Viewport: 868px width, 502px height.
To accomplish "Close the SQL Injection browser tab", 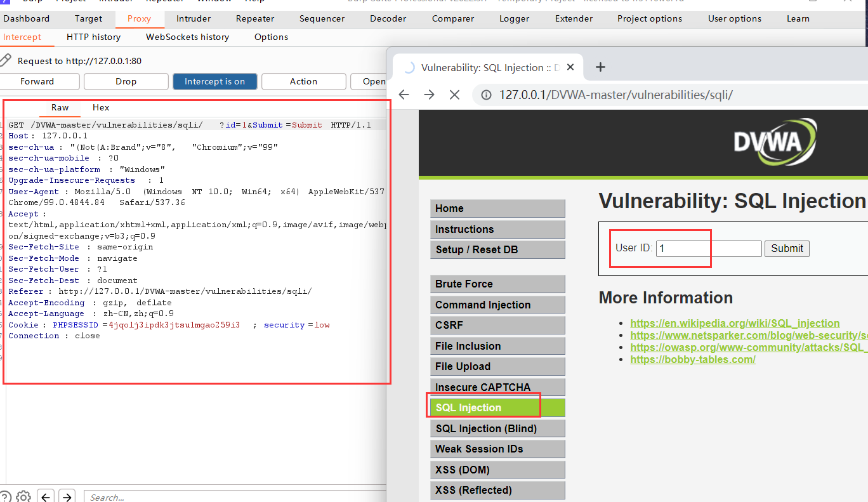I will pyautogui.click(x=570, y=67).
